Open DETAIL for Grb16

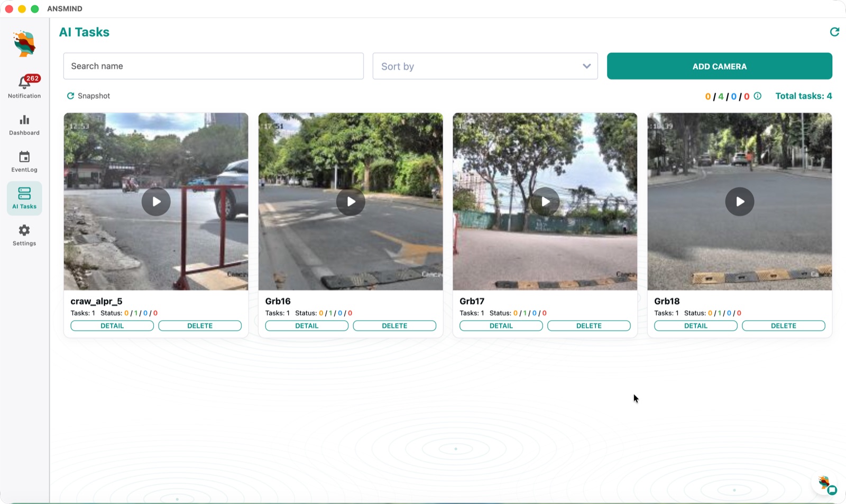point(307,325)
